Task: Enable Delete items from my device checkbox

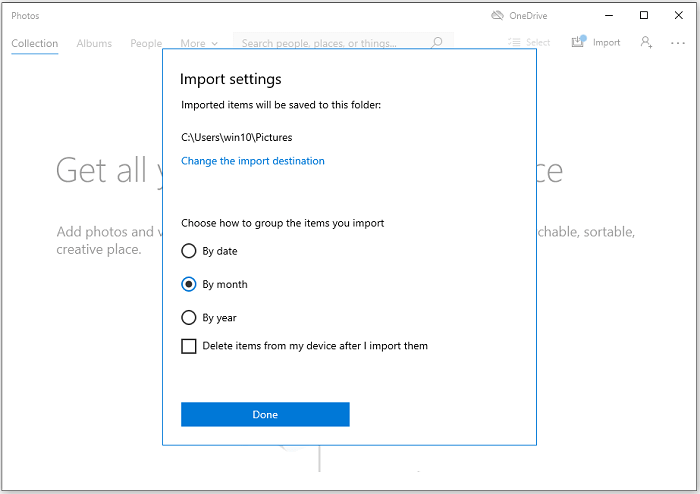Action: pyautogui.click(x=188, y=346)
